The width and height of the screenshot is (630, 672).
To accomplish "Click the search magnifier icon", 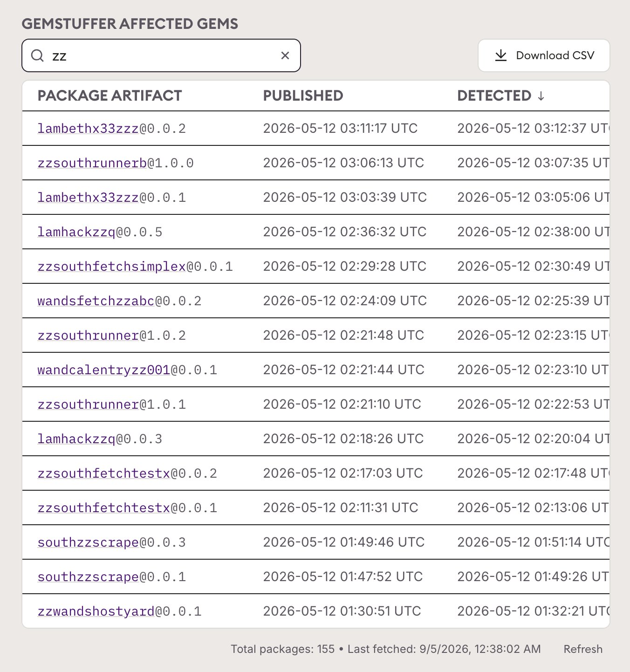I will [37, 56].
